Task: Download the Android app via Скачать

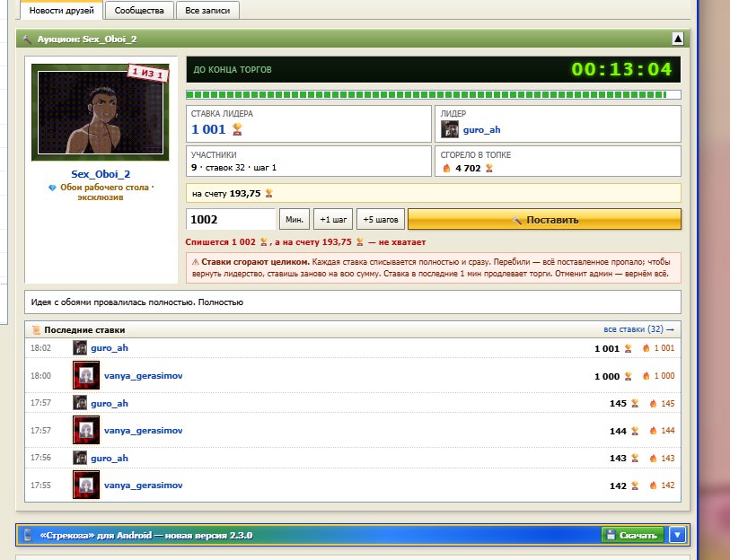Action: (x=632, y=535)
